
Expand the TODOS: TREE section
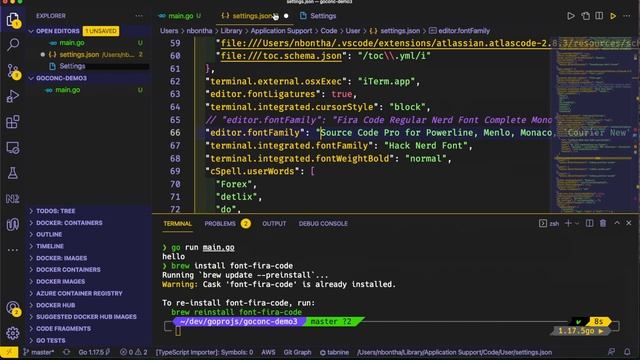click(x=56, y=211)
